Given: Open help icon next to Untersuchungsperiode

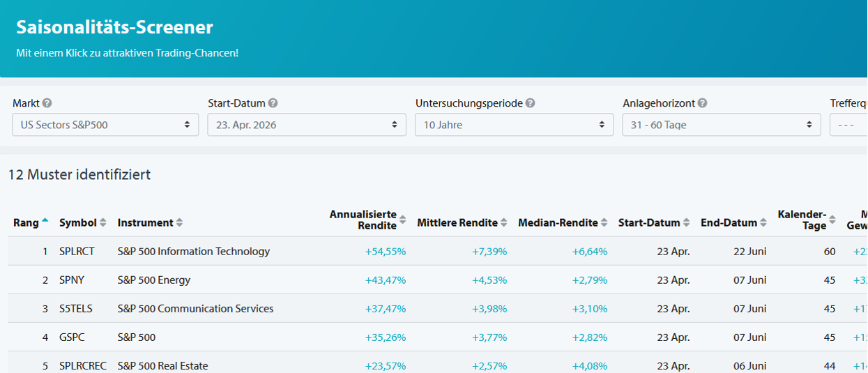Looking at the screenshot, I should [x=530, y=103].
